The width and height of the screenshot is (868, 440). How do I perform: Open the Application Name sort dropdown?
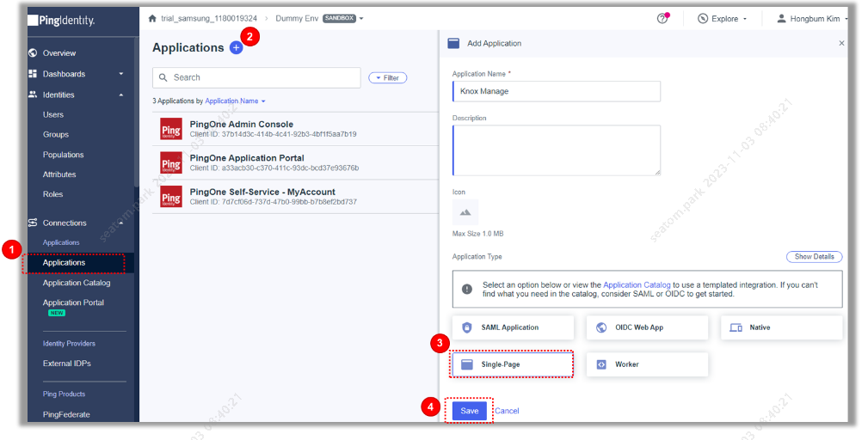[x=235, y=101]
